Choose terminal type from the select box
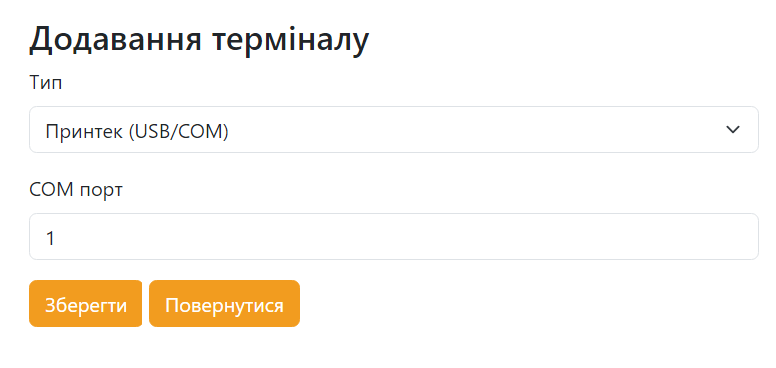Screen dimensions: 776x368 394,130
